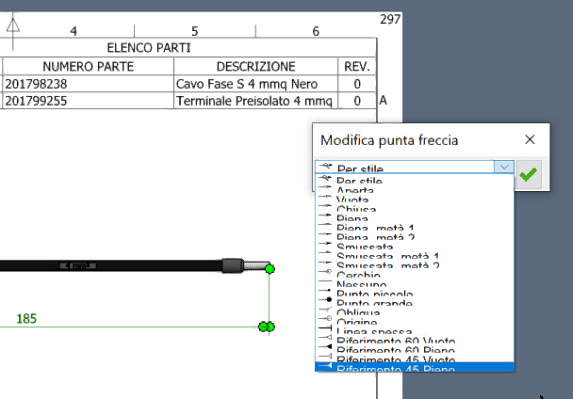Select Smussata, metà 2 arrowhead
Viewport: 573px width, 399px height.
click(x=414, y=265)
